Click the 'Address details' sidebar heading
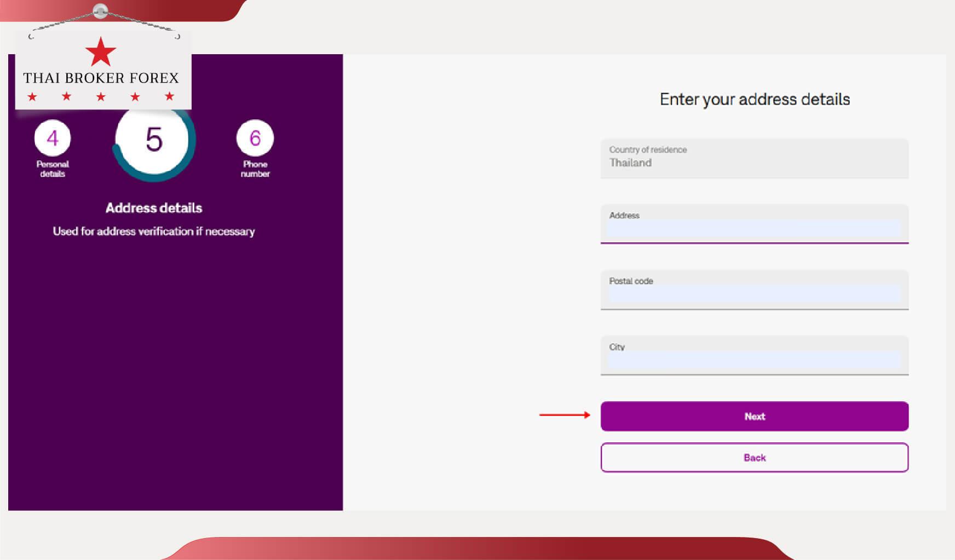This screenshot has width=955, height=560. pyautogui.click(x=154, y=208)
